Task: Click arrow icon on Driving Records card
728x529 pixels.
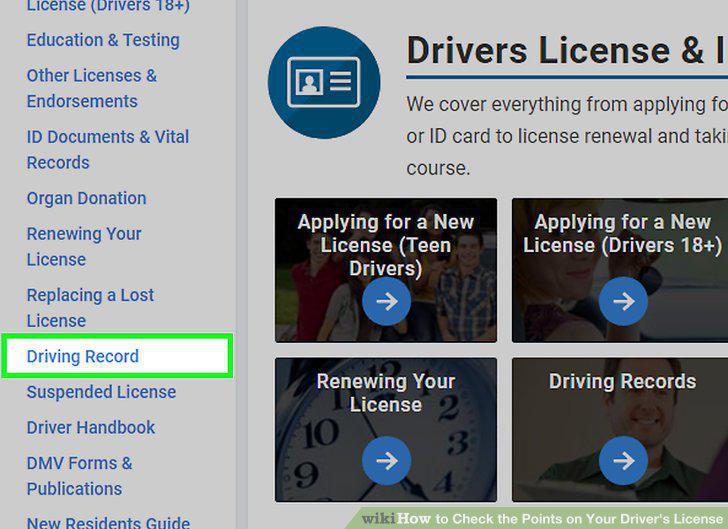Action: pyautogui.click(x=623, y=461)
